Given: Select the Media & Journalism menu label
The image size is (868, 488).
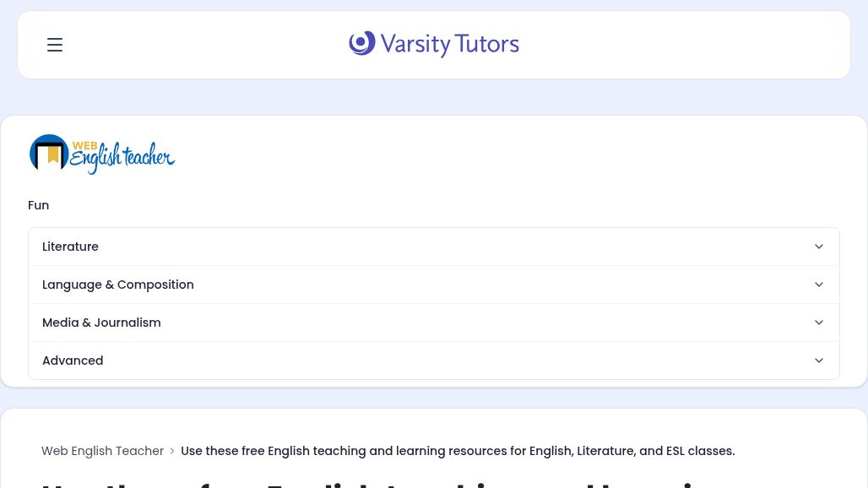Looking at the screenshot, I should [101, 323].
